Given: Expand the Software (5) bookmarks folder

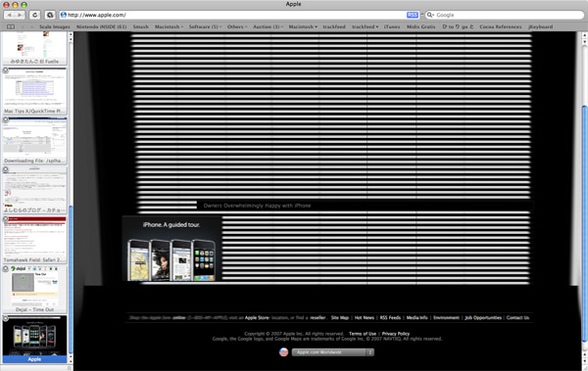Looking at the screenshot, I should [205, 27].
